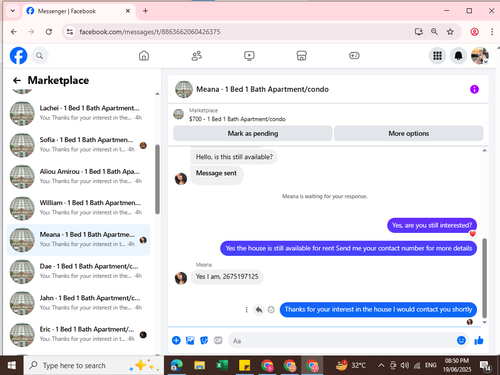This screenshot has height=375, width=500.
Task: Open the Windows Start menu
Action: 12,365
